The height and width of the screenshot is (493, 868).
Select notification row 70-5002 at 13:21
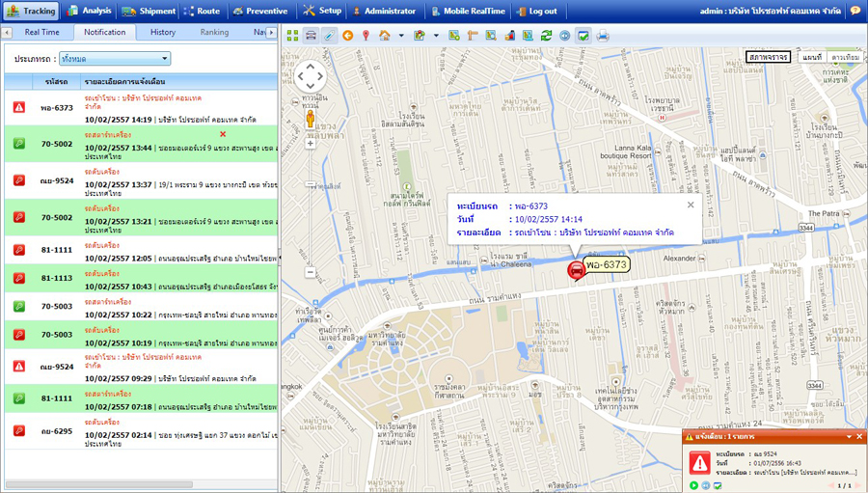(x=141, y=218)
